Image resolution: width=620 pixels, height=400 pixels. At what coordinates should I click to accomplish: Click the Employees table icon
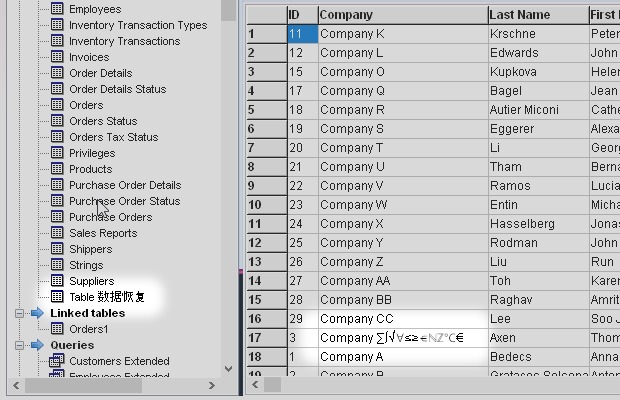(57, 9)
